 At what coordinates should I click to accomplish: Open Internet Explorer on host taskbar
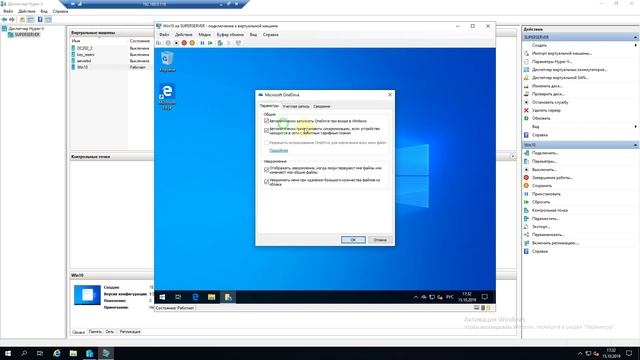click(x=57, y=353)
